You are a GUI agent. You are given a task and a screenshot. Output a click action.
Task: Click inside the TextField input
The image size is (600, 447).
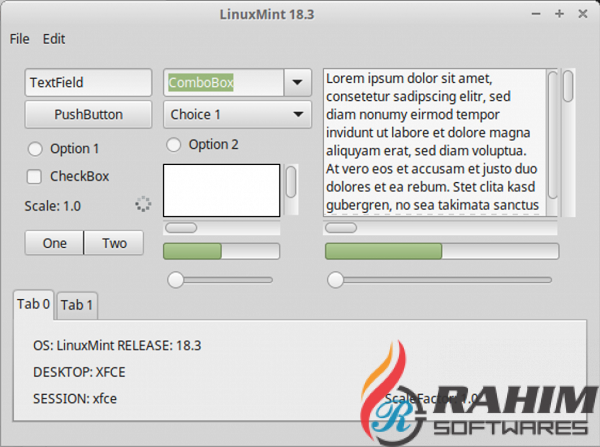(88, 82)
